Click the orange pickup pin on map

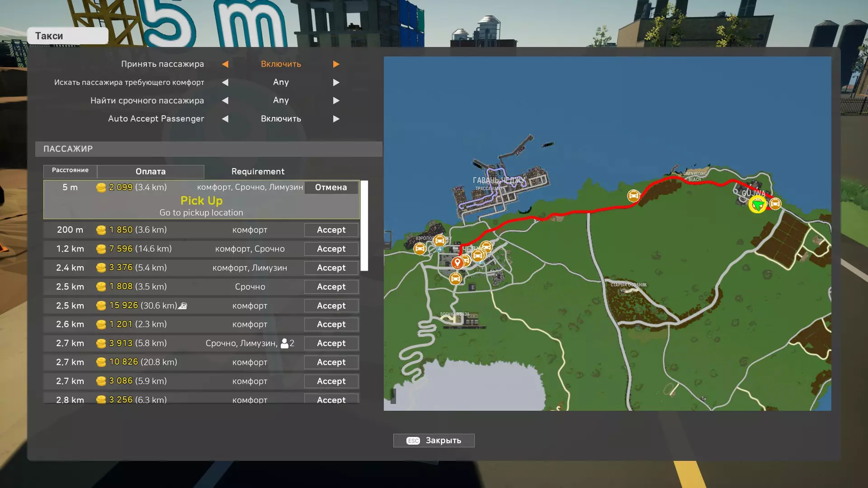coord(457,262)
